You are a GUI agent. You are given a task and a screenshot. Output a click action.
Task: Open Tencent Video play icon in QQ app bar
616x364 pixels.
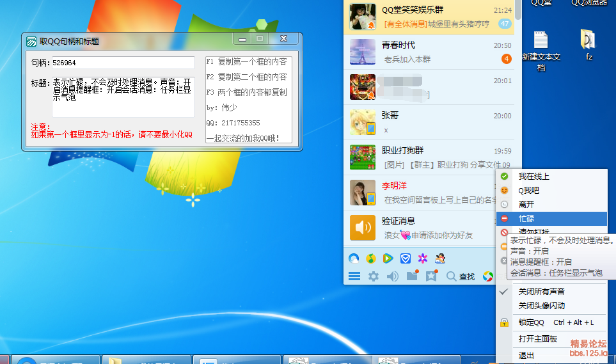388,258
